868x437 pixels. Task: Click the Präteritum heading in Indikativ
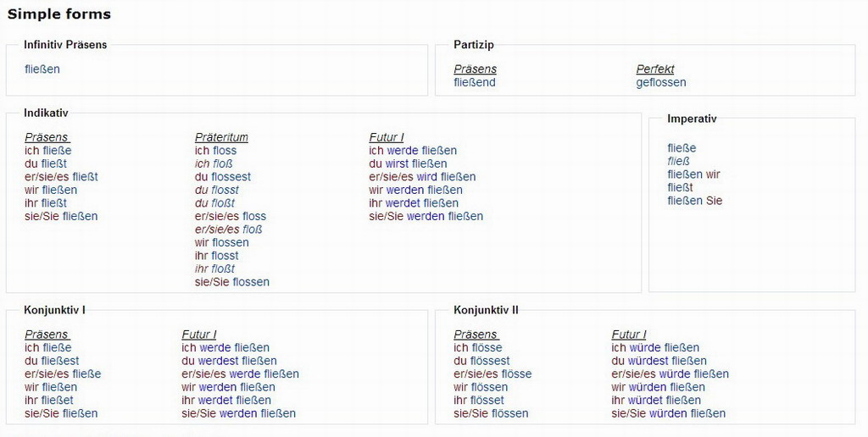point(221,137)
